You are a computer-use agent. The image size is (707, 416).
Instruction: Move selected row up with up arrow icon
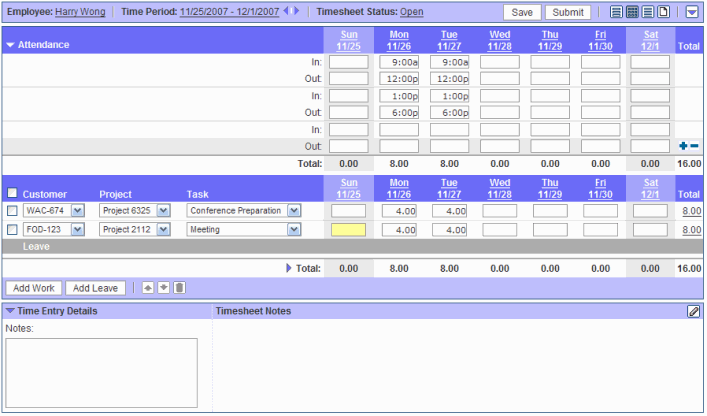[148, 288]
